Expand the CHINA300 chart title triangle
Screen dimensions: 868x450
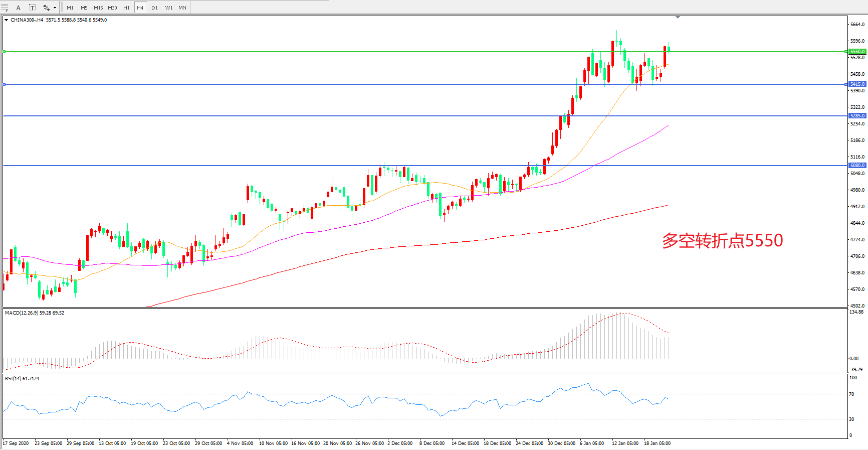6,20
